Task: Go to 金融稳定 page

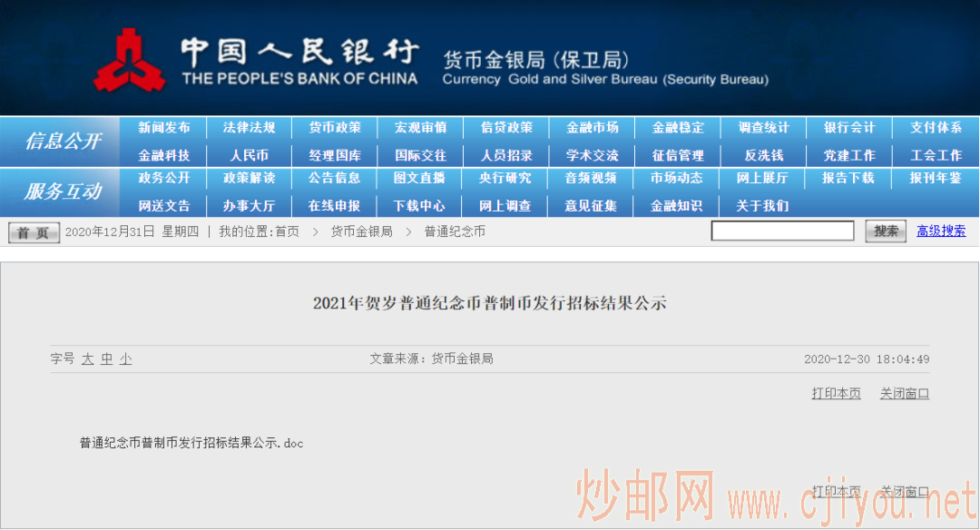Action: click(x=678, y=127)
